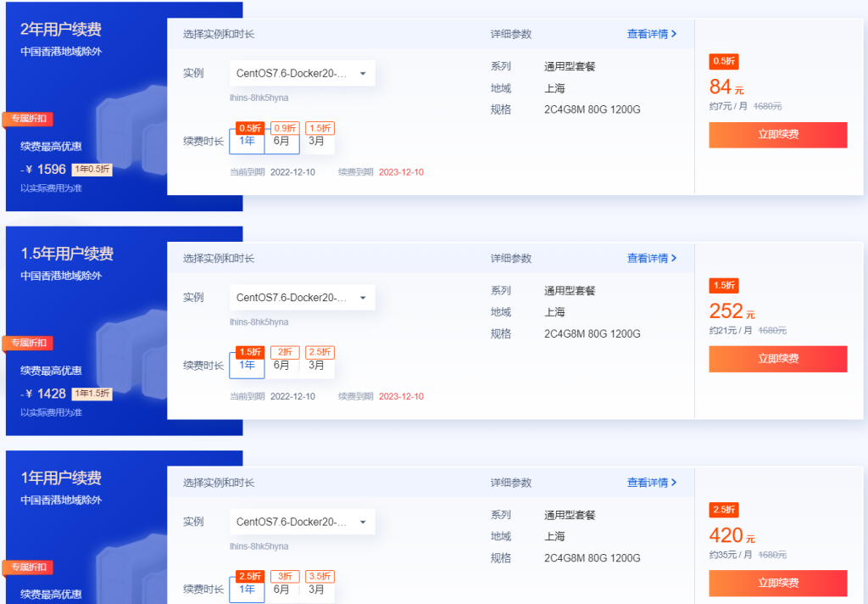This screenshot has height=604, width=868.
Task: Open instance dropdown in 2年用户续费 card
Action: (303, 73)
